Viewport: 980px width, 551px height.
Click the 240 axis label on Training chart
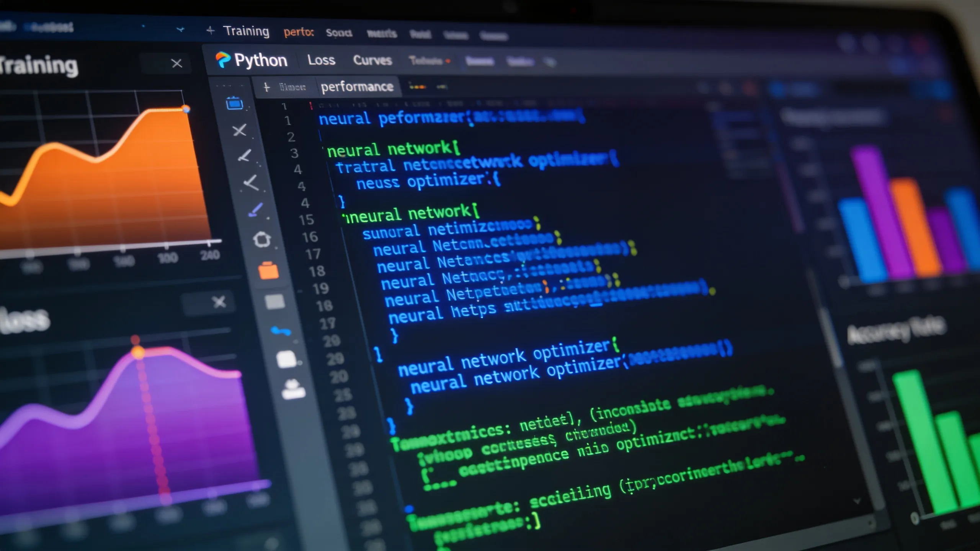[210, 254]
